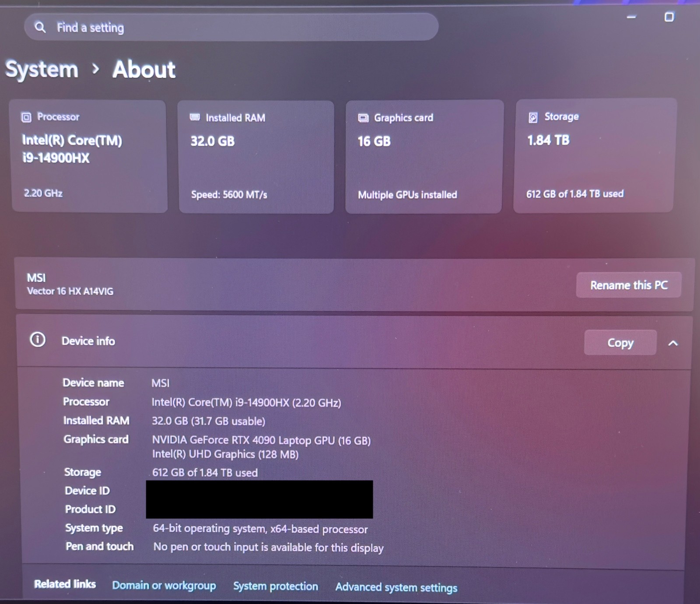The height and width of the screenshot is (604, 700).
Task: Open the Graphics card 16 GB card
Action: (x=424, y=156)
